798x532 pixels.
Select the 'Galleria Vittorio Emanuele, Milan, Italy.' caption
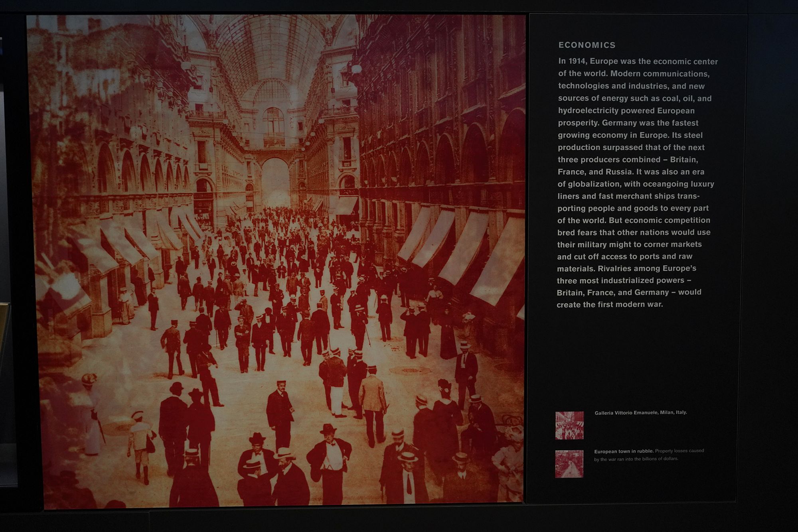pos(640,412)
